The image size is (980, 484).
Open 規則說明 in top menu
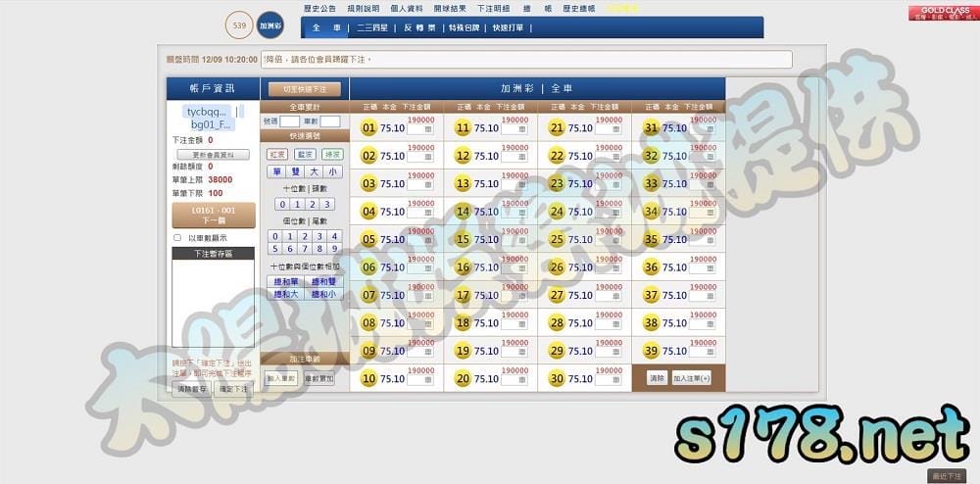tap(363, 9)
